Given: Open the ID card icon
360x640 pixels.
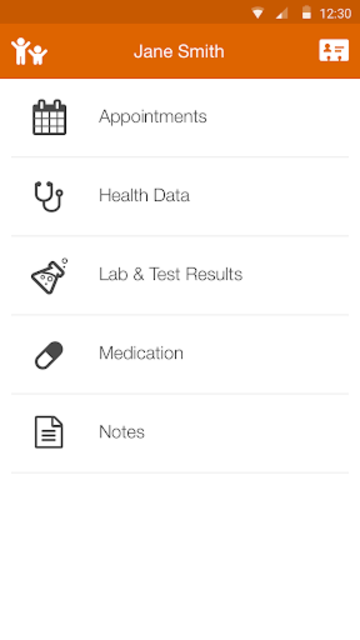Looking at the screenshot, I should pyautogui.click(x=334, y=51).
